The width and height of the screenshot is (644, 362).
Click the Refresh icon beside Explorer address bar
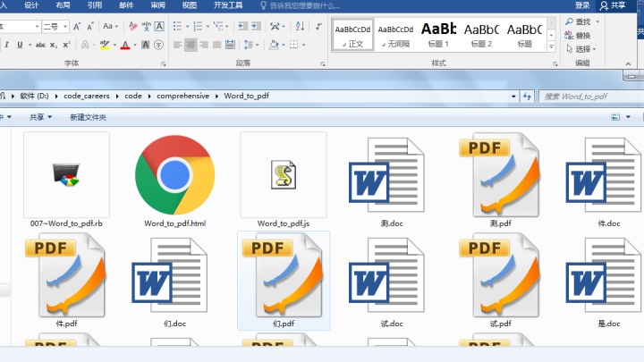coord(527,97)
